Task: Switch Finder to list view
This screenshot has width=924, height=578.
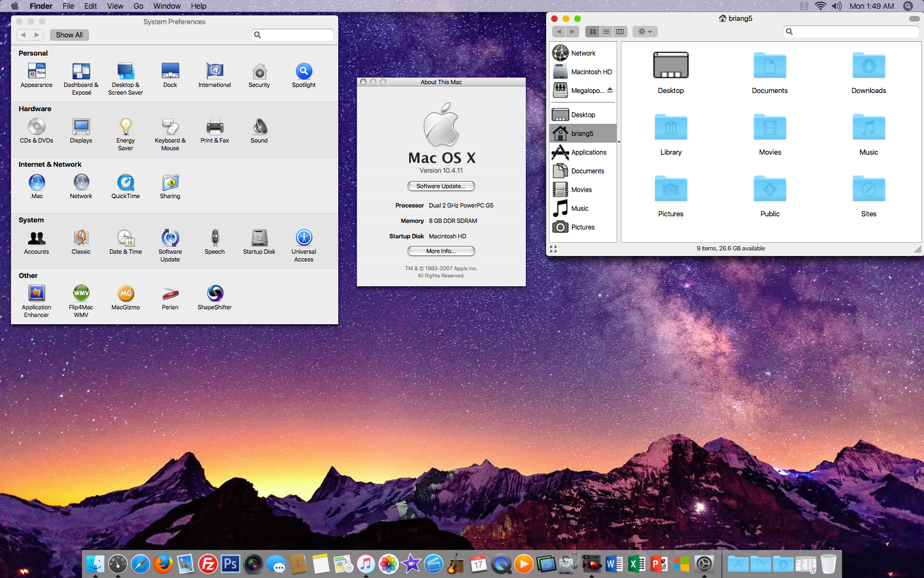Action: click(x=606, y=31)
